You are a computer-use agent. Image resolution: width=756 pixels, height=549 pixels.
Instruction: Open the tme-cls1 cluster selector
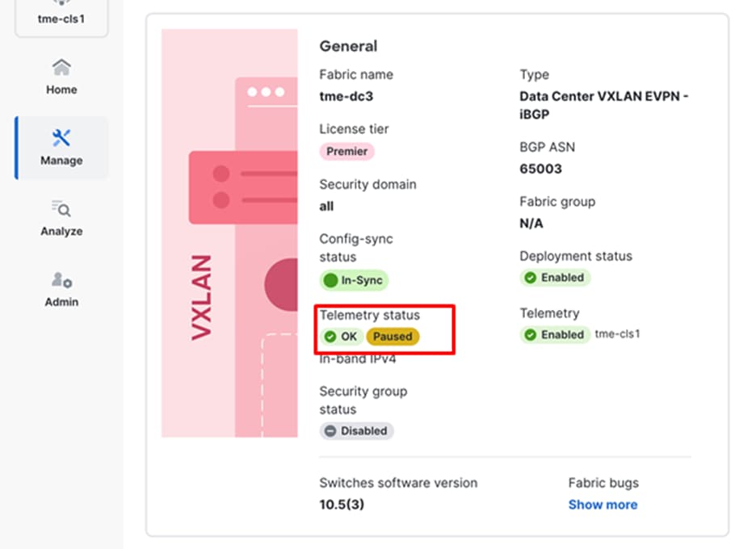click(x=61, y=19)
